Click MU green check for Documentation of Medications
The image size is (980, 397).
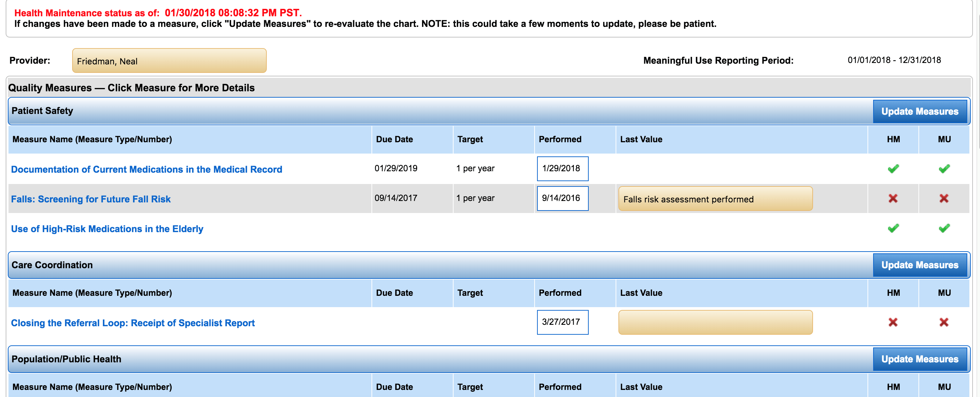click(944, 169)
